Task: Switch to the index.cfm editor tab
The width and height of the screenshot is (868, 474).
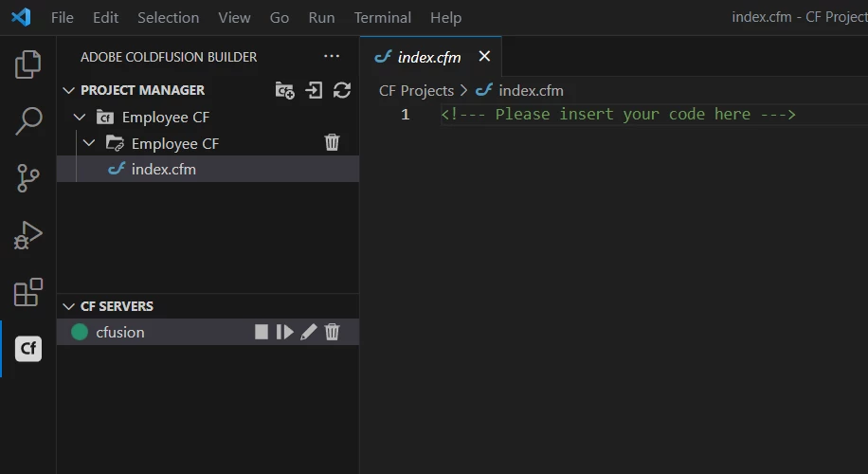Action: point(429,57)
